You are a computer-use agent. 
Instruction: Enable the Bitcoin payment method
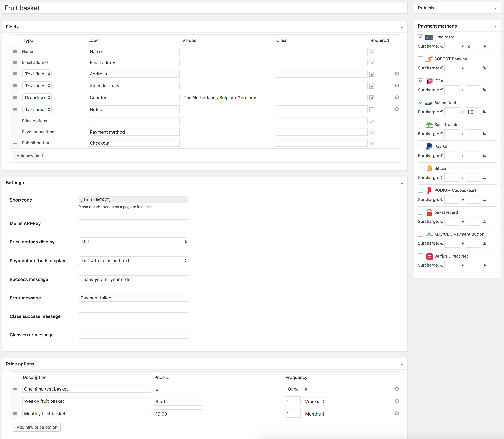pos(420,168)
